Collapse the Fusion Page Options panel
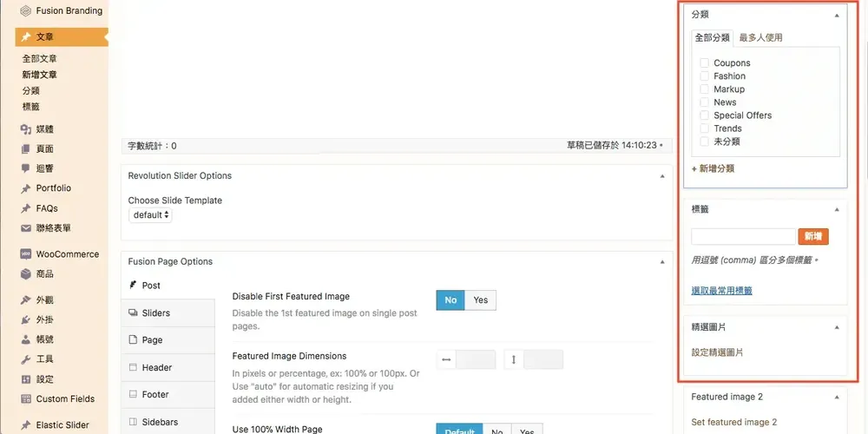The image size is (868, 434). pos(662,262)
